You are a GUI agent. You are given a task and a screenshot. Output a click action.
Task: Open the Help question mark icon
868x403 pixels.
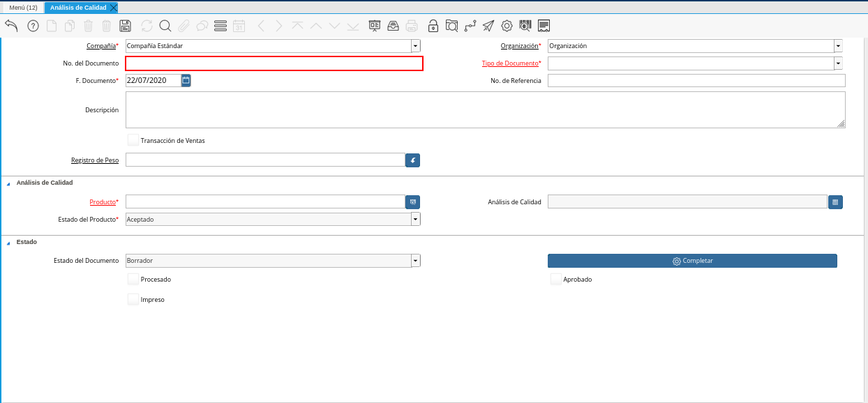[33, 26]
